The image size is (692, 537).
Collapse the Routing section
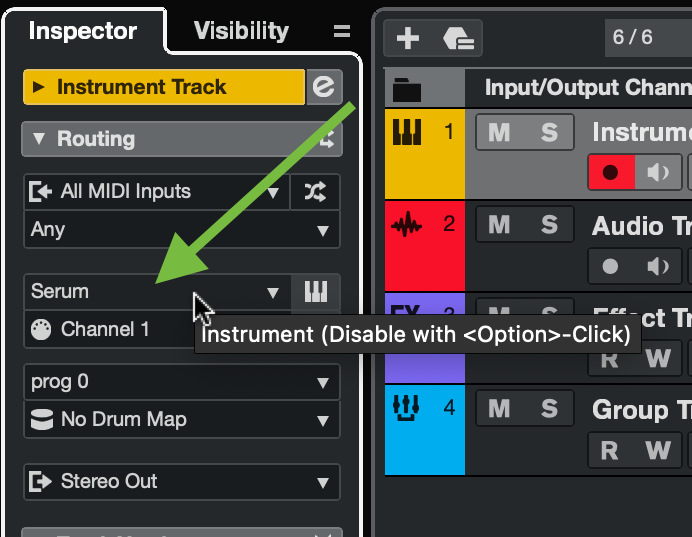pos(40,139)
